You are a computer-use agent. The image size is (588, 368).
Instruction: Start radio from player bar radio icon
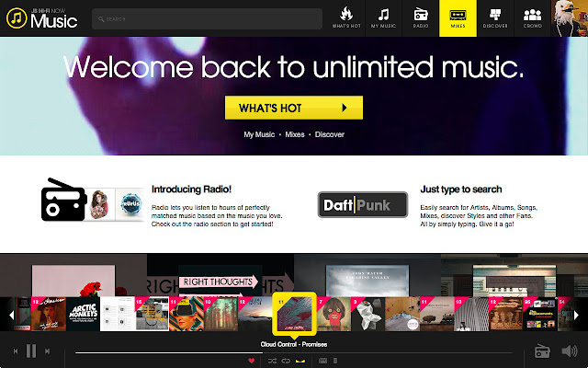pyautogui.click(x=542, y=351)
